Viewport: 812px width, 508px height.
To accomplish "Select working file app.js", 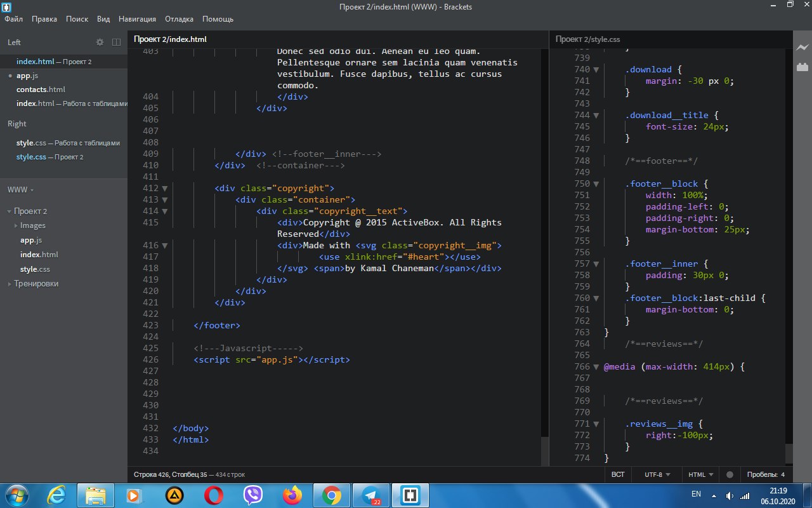I will point(63,76).
